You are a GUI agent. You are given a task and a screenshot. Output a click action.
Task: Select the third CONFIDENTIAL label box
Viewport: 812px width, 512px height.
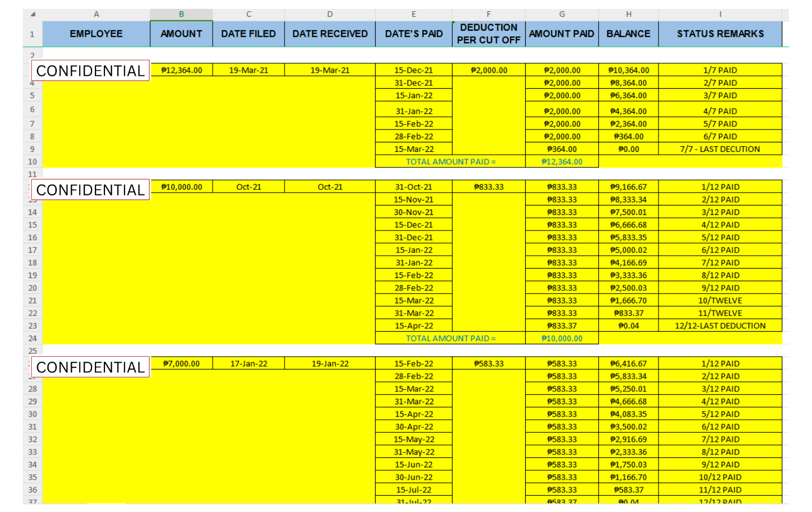(90, 367)
